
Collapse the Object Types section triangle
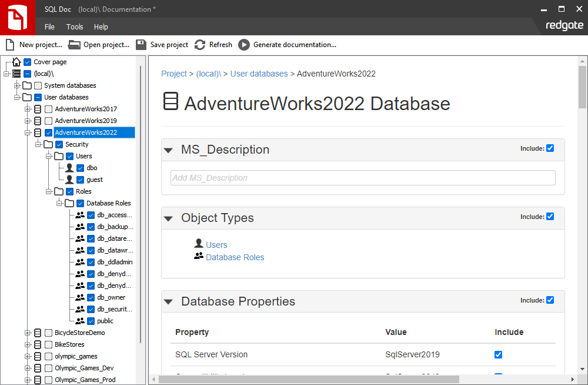[x=168, y=218]
